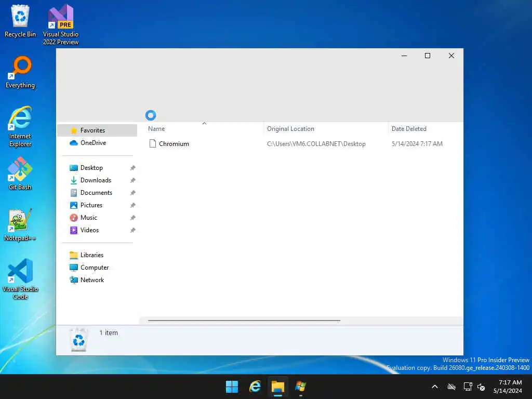Click the Libraries folder icon
532x399 pixels.
(x=74, y=255)
